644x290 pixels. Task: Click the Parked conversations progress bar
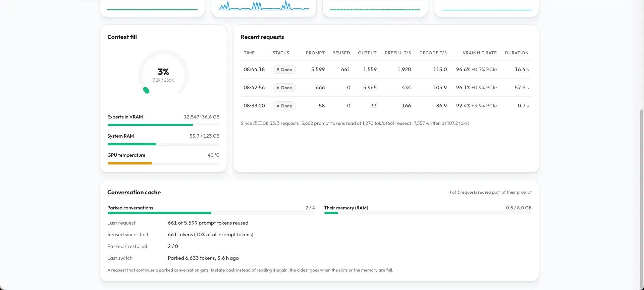click(x=211, y=213)
